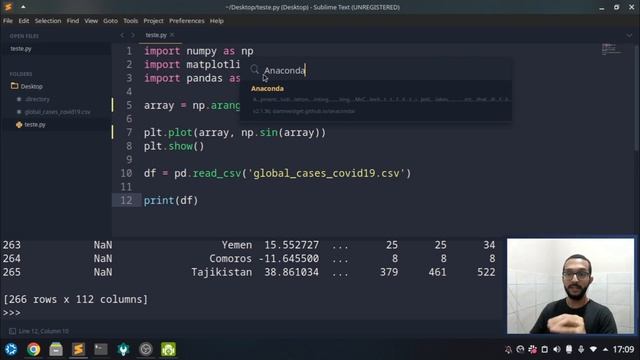Open the Find menu
This screenshot has width=640, height=360.
73,21
